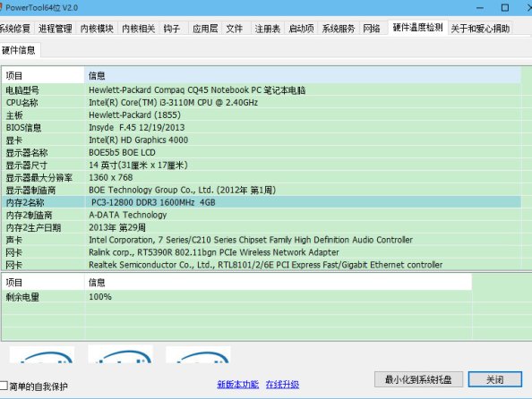Open the 注册表 tab
532x399 pixels.
point(268,29)
